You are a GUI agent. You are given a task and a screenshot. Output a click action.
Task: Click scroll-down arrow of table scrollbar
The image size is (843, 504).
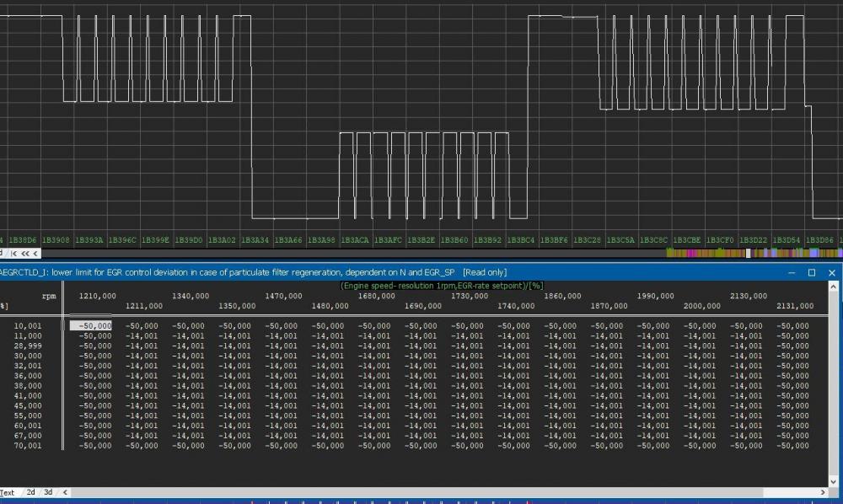pyautogui.click(x=834, y=481)
